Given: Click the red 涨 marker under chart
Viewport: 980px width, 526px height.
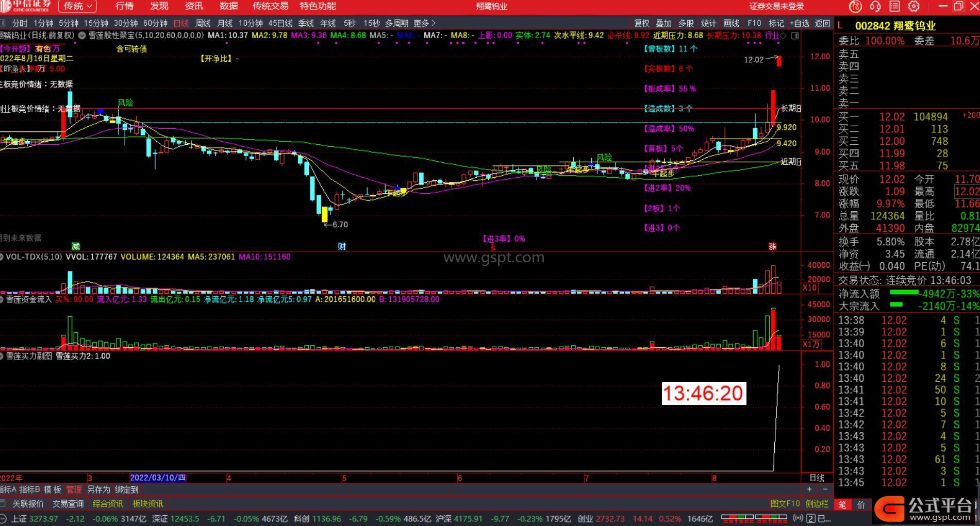Looking at the screenshot, I should (x=772, y=246).
